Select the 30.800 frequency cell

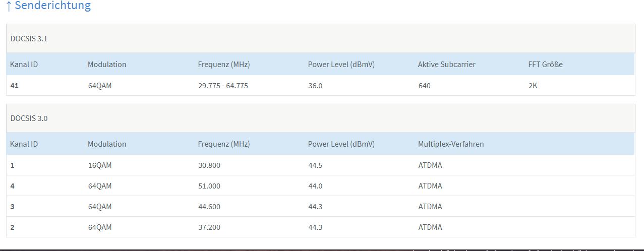pyautogui.click(x=209, y=165)
